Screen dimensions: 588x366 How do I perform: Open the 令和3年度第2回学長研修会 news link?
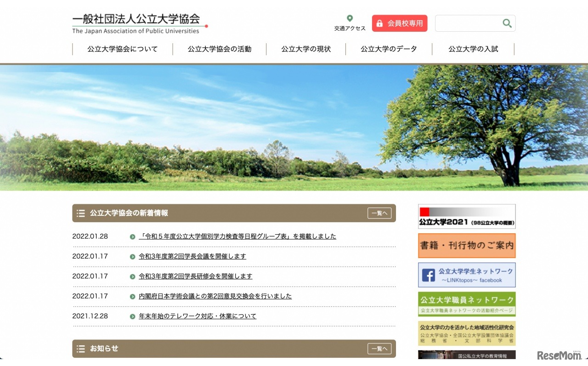pyautogui.click(x=195, y=276)
